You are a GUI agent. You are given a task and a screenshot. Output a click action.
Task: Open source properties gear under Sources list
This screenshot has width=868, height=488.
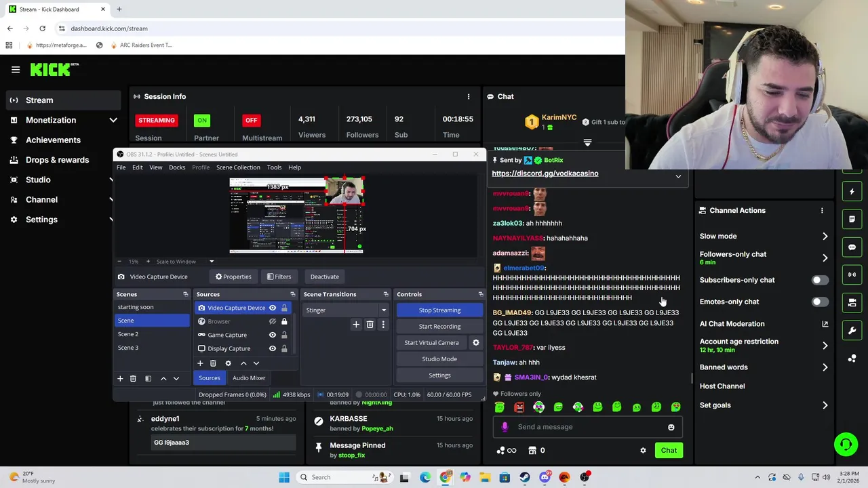(x=228, y=363)
